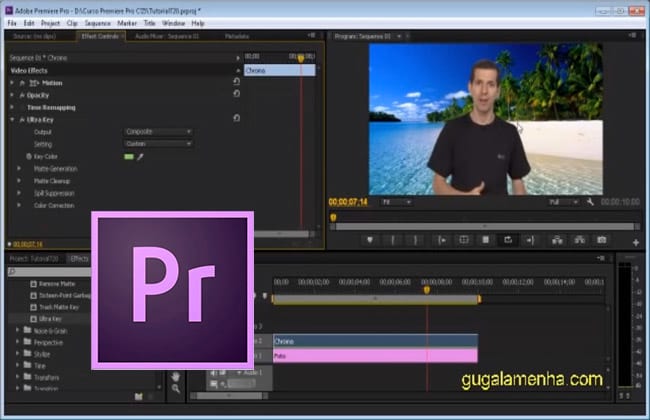This screenshot has width=650, height=420.
Task: Select the Zoom tool
Action: coord(176,388)
